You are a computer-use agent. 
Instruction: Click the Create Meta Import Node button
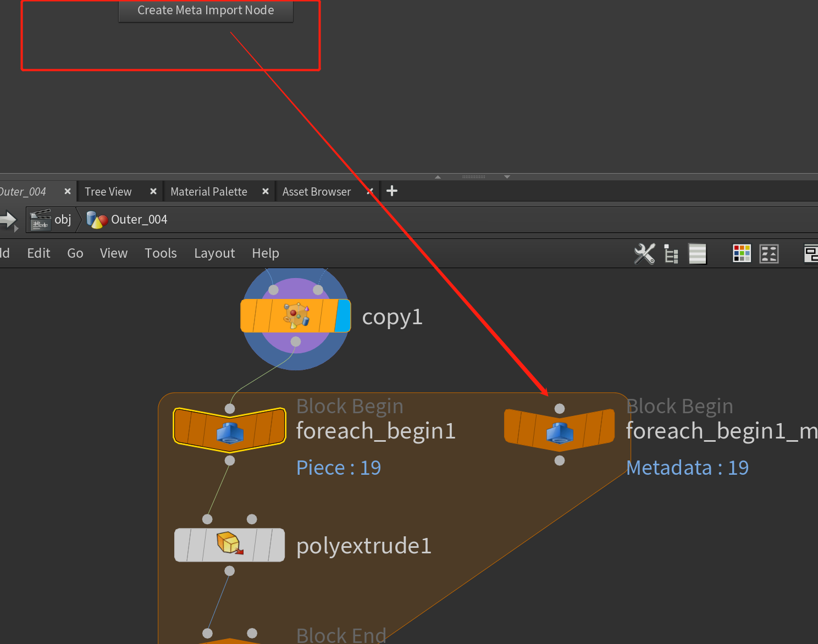[x=206, y=10]
